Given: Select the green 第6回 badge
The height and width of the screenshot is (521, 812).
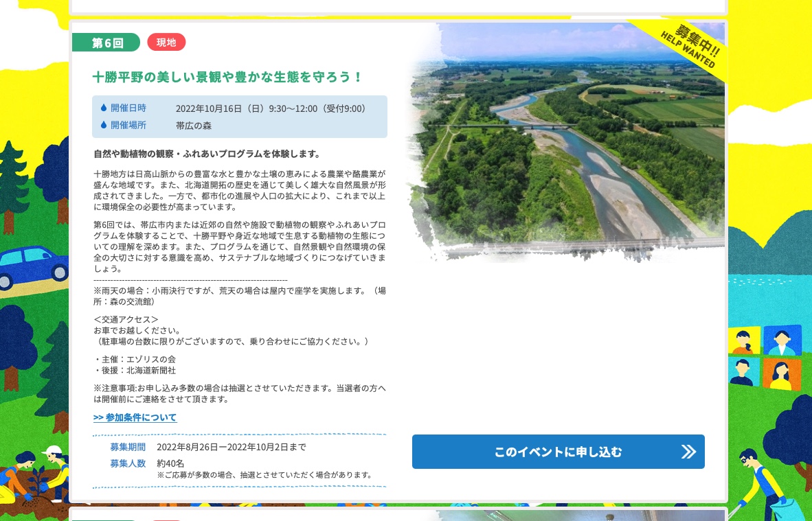Looking at the screenshot, I should (106, 43).
